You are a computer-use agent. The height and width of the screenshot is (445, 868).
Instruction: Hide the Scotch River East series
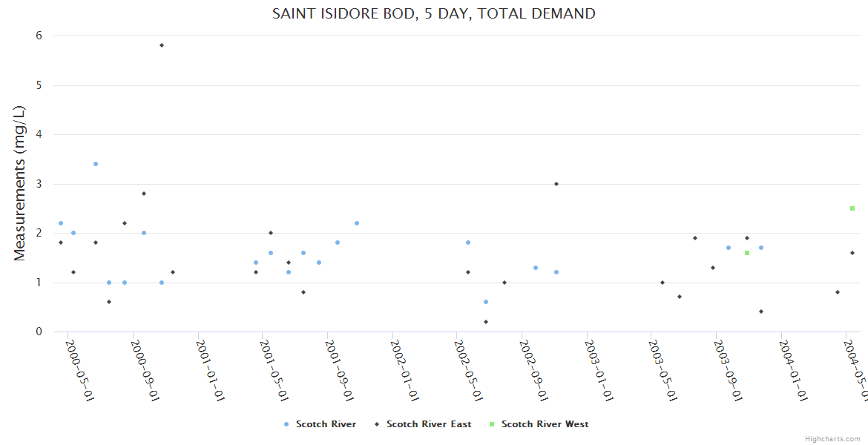428,424
